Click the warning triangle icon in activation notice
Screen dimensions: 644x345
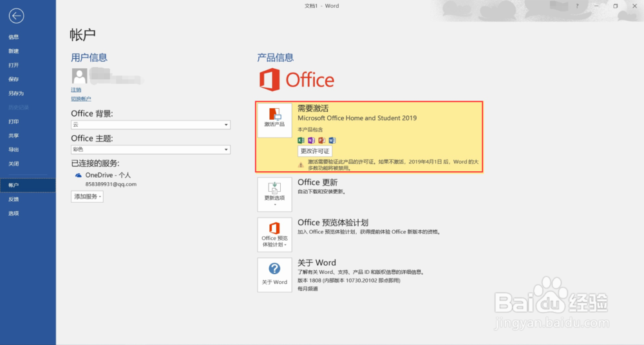pyautogui.click(x=301, y=165)
